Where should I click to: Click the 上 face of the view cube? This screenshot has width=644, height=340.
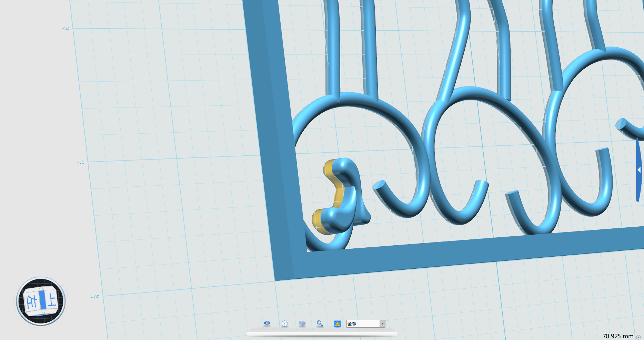[x=52, y=299]
